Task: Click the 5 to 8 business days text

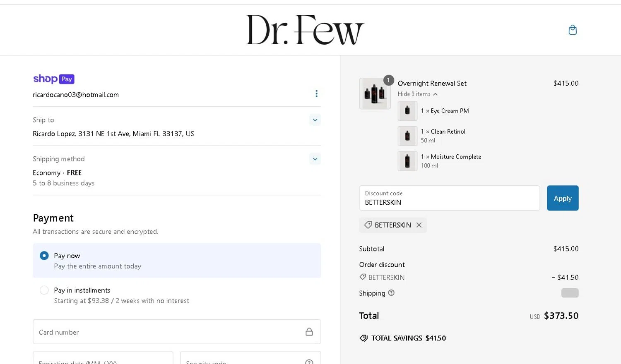Action: point(64,183)
